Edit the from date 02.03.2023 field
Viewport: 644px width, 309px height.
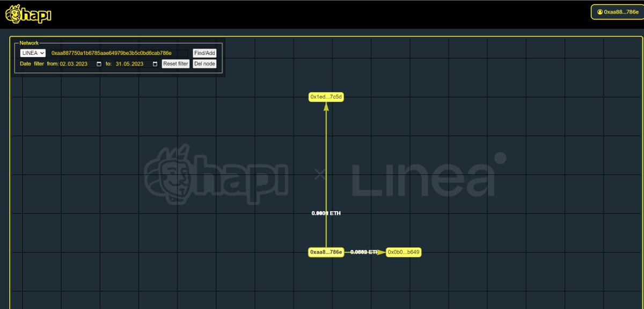click(x=81, y=64)
